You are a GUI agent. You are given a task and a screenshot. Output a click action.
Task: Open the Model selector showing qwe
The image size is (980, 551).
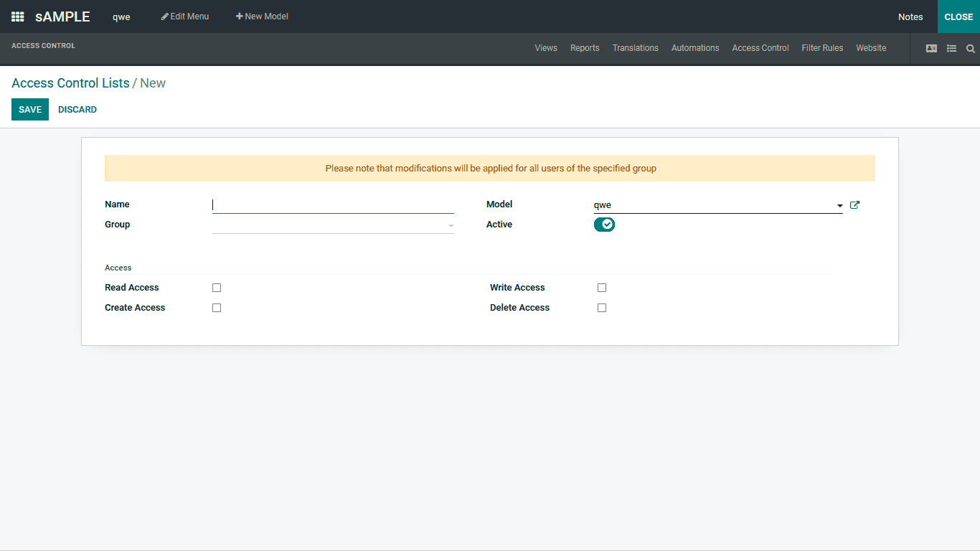tap(714, 204)
